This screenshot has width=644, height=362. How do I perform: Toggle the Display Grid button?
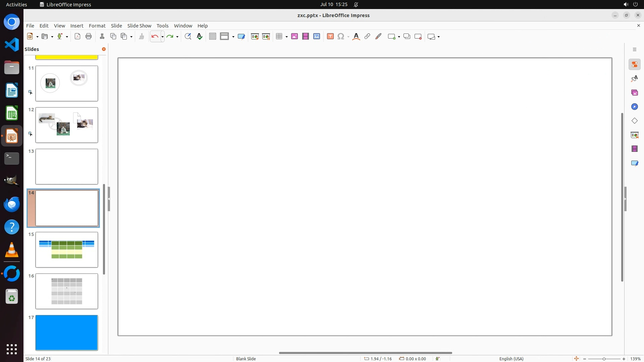click(212, 37)
